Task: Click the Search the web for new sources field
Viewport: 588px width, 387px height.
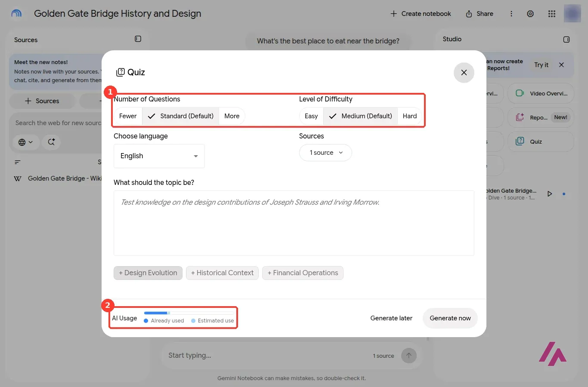Action: [x=58, y=123]
